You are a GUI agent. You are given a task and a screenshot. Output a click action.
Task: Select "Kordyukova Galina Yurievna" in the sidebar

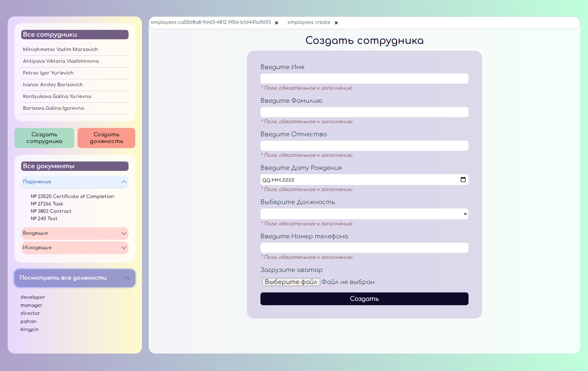pos(57,96)
